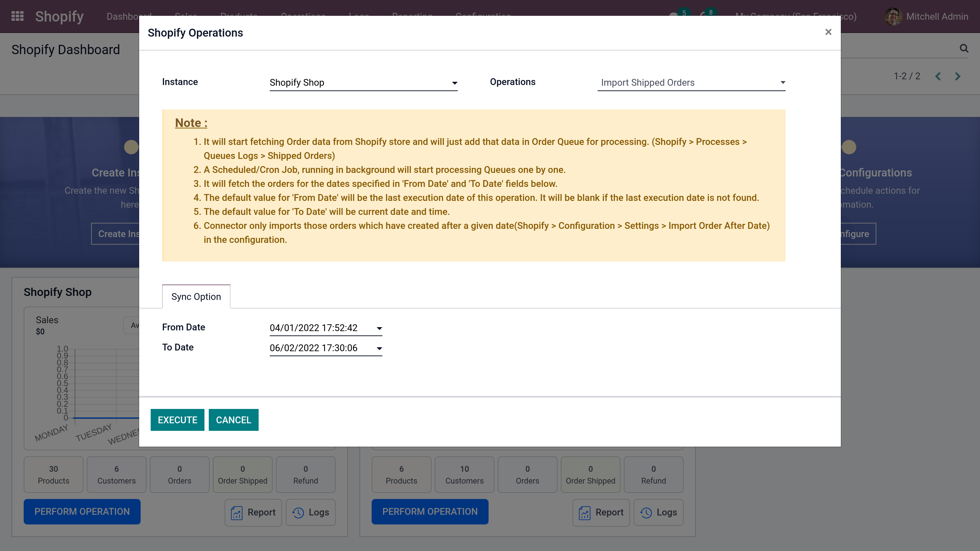Viewport: 980px width, 551px height.
Task: Open Report button in first shop card
Action: [253, 513]
